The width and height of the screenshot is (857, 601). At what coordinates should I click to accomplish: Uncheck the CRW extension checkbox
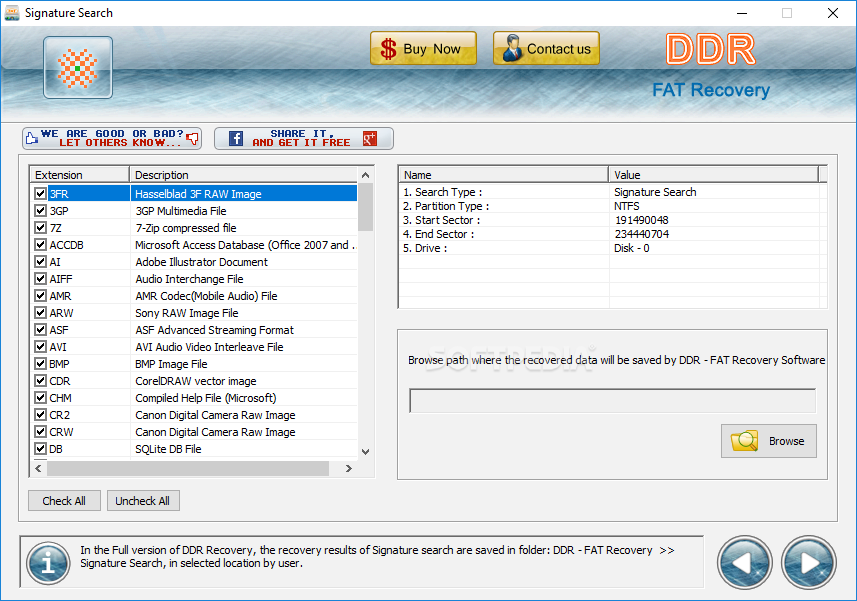[x=40, y=432]
